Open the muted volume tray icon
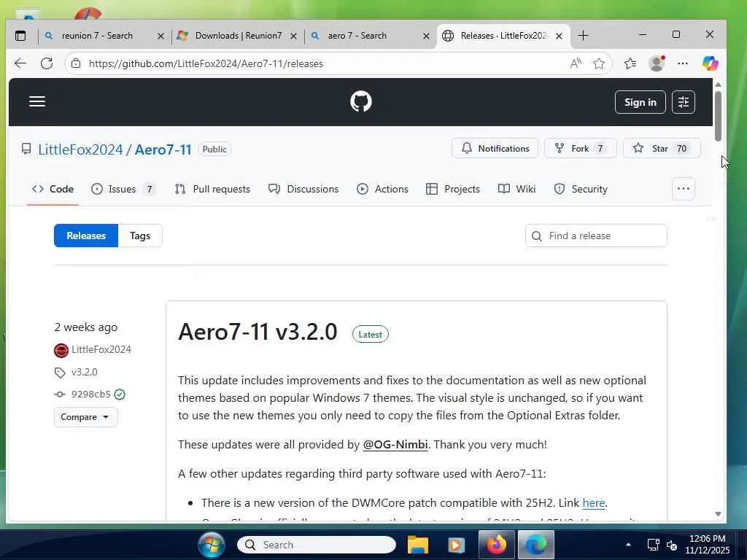 672,545
